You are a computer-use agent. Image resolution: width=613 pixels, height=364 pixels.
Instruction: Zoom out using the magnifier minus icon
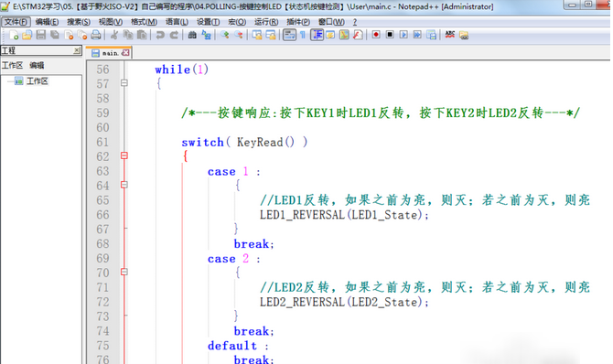(239, 35)
